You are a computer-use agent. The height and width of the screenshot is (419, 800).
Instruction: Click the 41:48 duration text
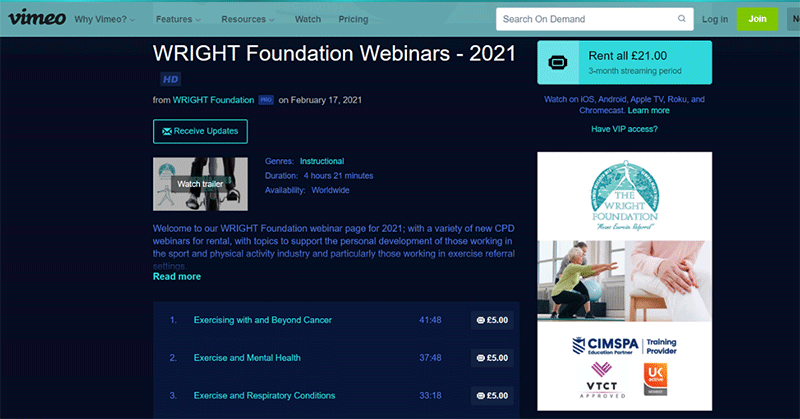coord(430,320)
